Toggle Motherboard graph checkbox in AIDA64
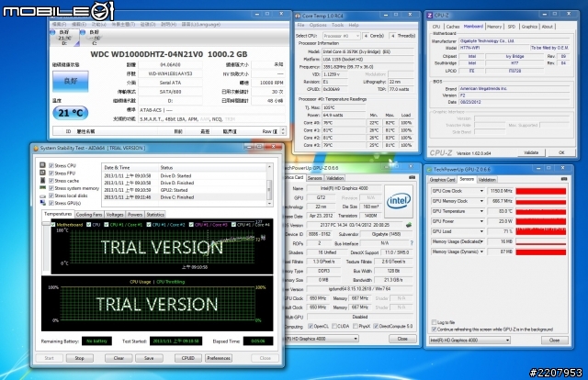The image size is (588, 380). click(x=53, y=225)
